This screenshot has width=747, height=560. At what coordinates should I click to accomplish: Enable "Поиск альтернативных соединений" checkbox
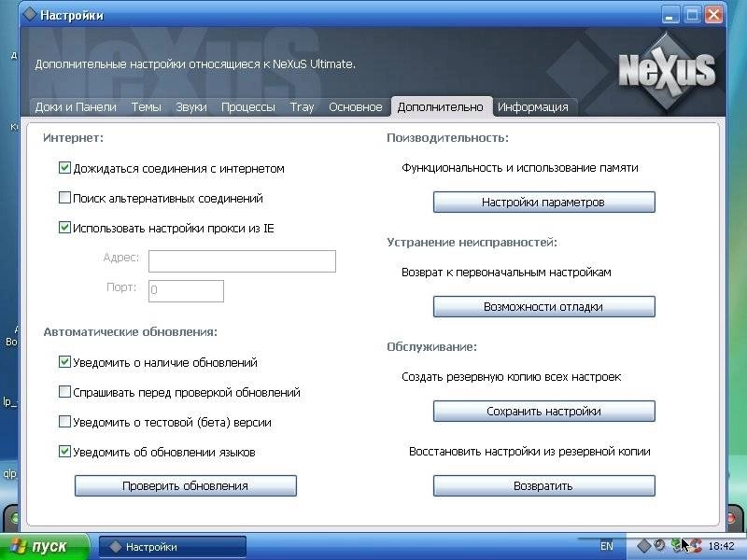[64, 198]
